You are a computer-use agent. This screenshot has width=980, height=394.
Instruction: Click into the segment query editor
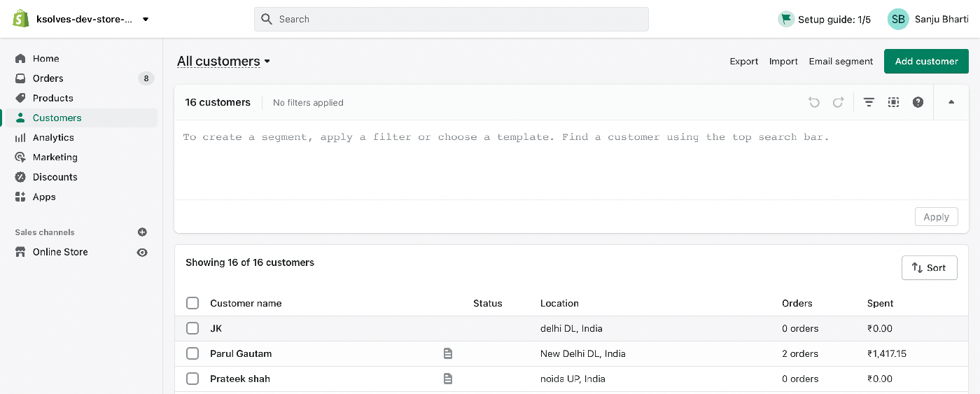571,160
